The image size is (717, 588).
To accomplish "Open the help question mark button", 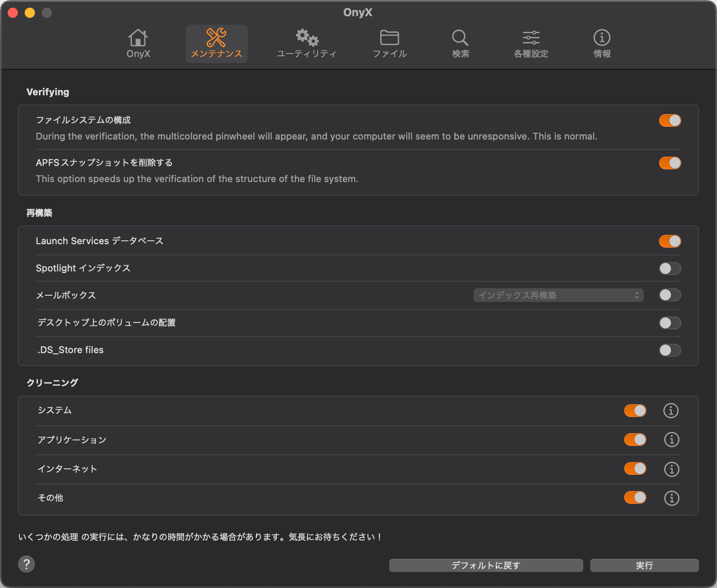I will (26, 564).
